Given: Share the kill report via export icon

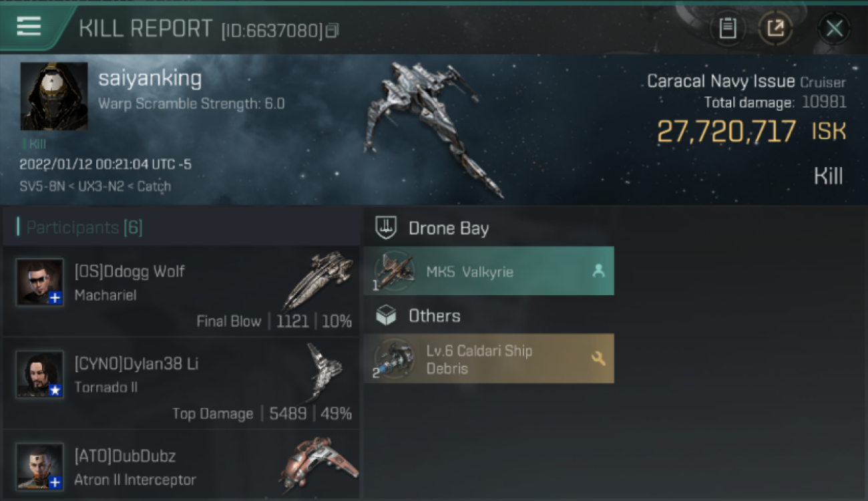Looking at the screenshot, I should pyautogui.click(x=775, y=28).
